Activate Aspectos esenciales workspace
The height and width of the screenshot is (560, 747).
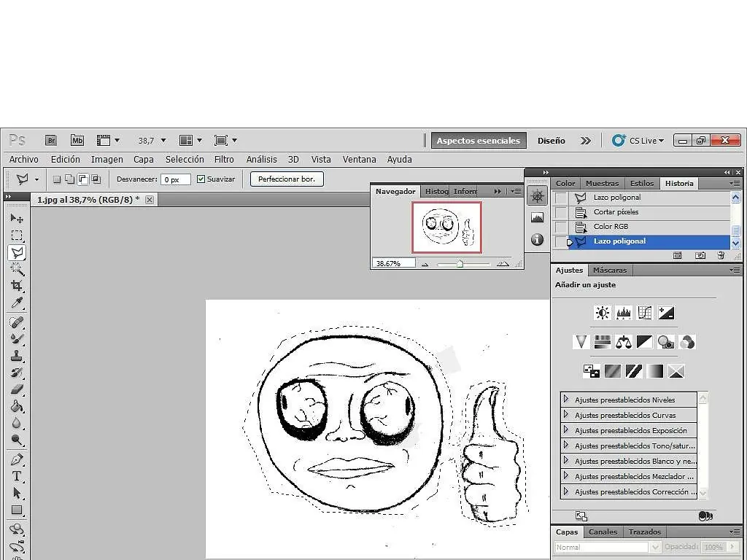tap(479, 141)
